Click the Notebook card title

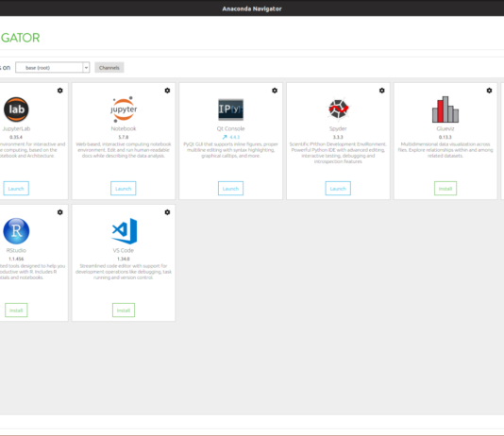(x=124, y=128)
